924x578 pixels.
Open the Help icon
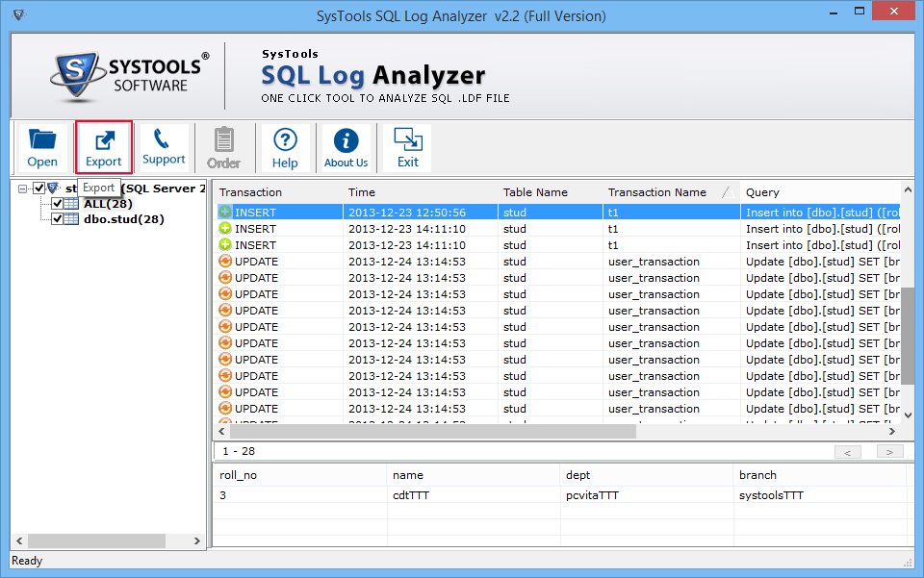286,146
